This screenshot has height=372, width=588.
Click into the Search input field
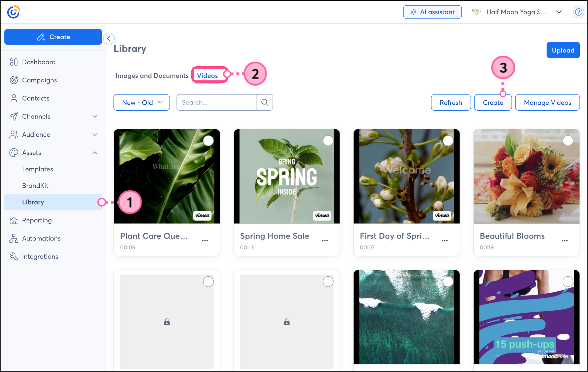[217, 102]
